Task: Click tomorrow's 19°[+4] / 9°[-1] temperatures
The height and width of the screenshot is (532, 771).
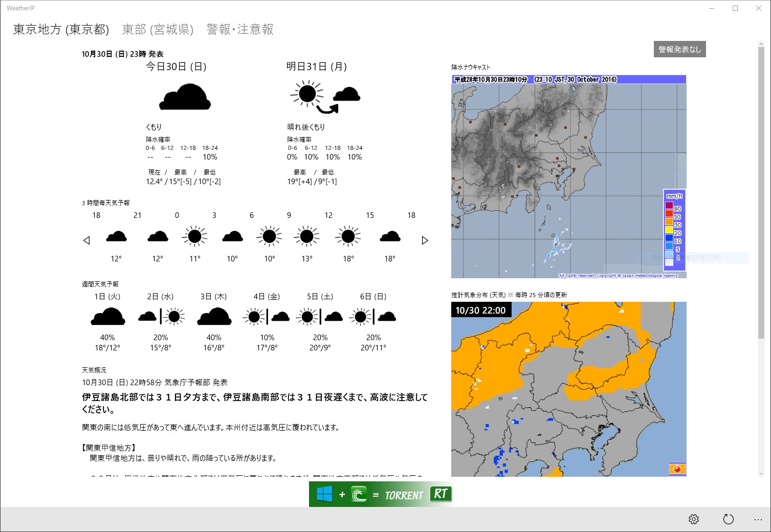Action: coord(312,182)
